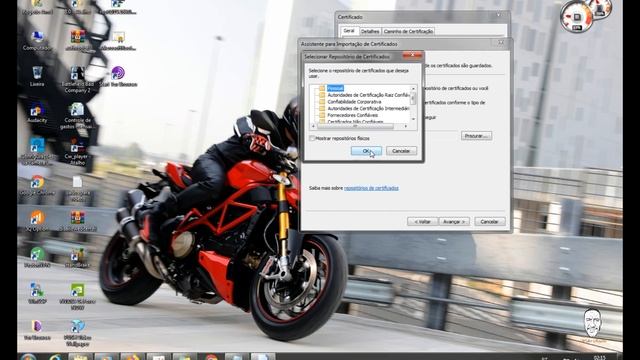Launch the WinSCP desktop shortcut

(x=37, y=293)
